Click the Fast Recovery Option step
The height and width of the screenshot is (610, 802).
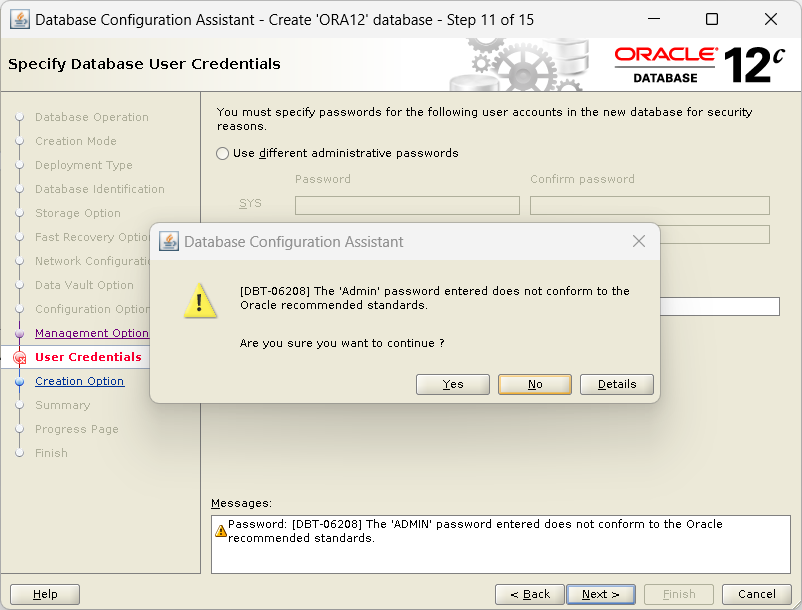click(x=92, y=237)
